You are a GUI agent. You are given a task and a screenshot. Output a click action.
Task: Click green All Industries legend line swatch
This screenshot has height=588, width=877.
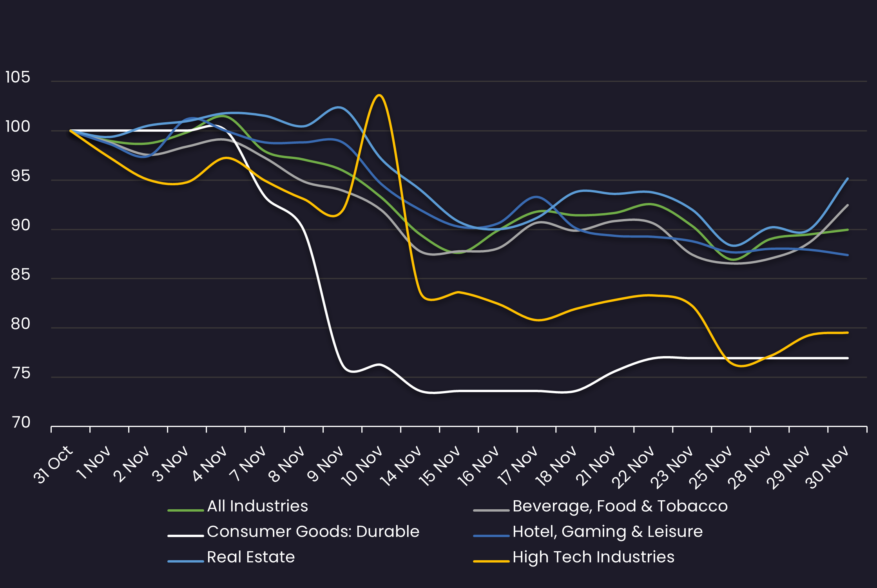pyautogui.click(x=185, y=510)
